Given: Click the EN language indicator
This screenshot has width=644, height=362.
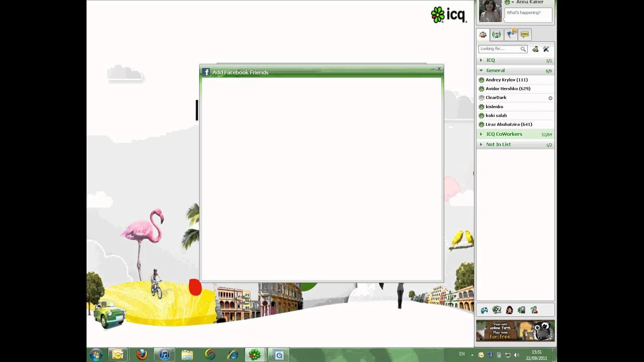Looking at the screenshot, I should (x=462, y=354).
